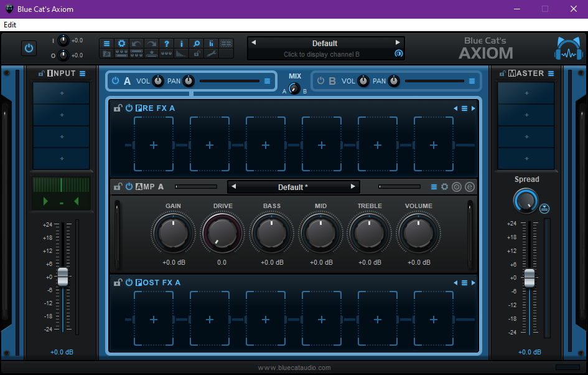Open the MASTER section menu
Image resolution: width=588 pixels, height=375 pixels.
tap(551, 74)
